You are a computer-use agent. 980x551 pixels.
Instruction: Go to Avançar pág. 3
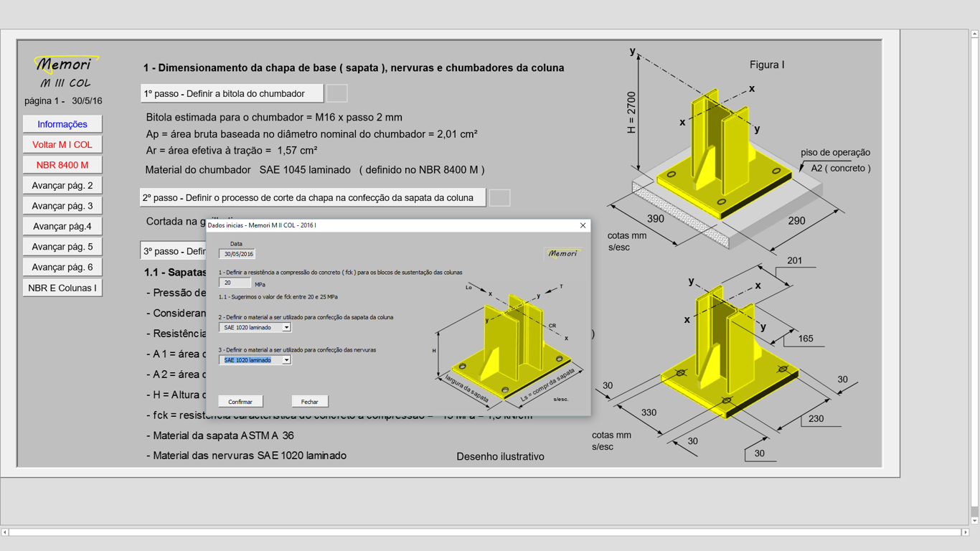(x=62, y=206)
